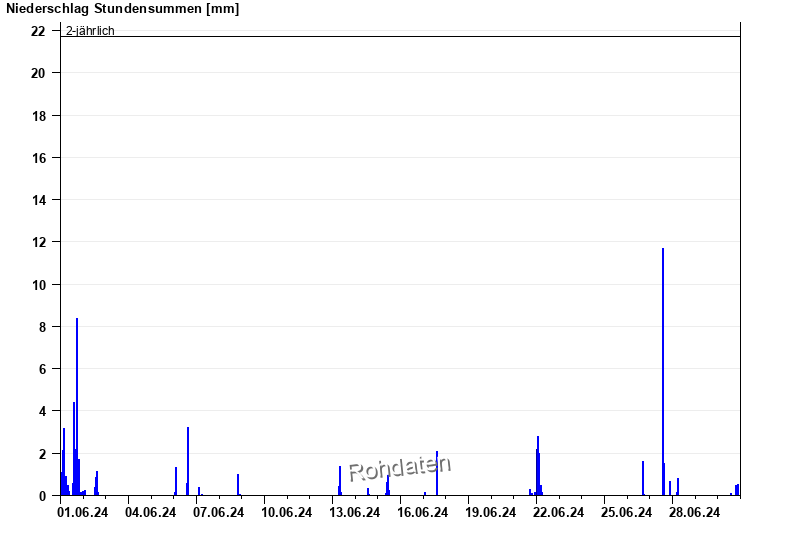The image size is (800, 550).
Task: Click the rainfall bar cluster at 22.06.24
Action: pyautogui.click(x=538, y=466)
